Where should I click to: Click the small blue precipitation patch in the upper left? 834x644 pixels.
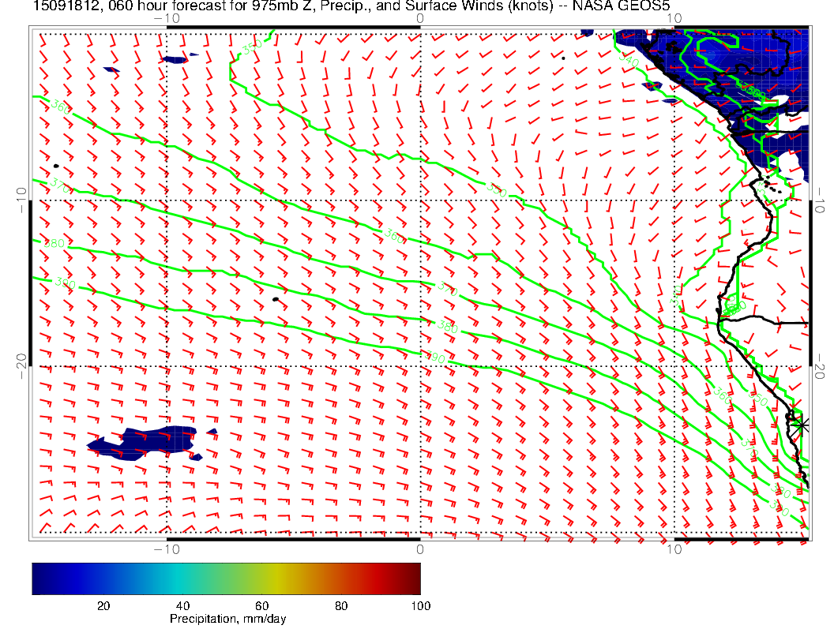[175, 59]
